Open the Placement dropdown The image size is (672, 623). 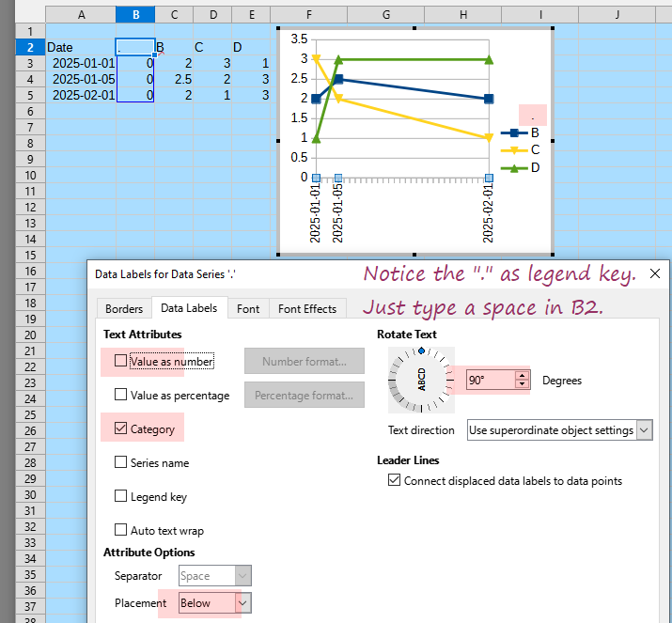coord(242,603)
